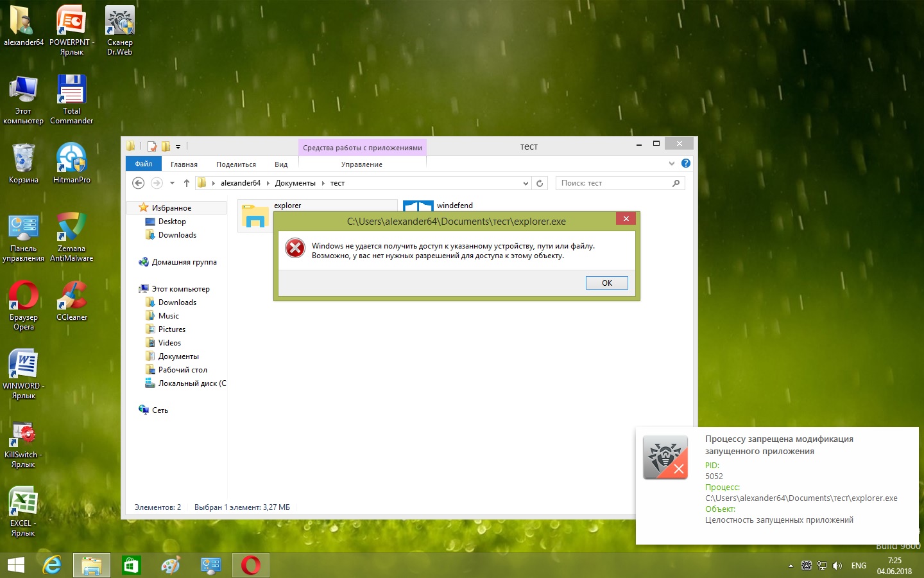Screen dimensions: 924x578
Task: Switch to the Главная ribbon tab
Action: (184, 164)
